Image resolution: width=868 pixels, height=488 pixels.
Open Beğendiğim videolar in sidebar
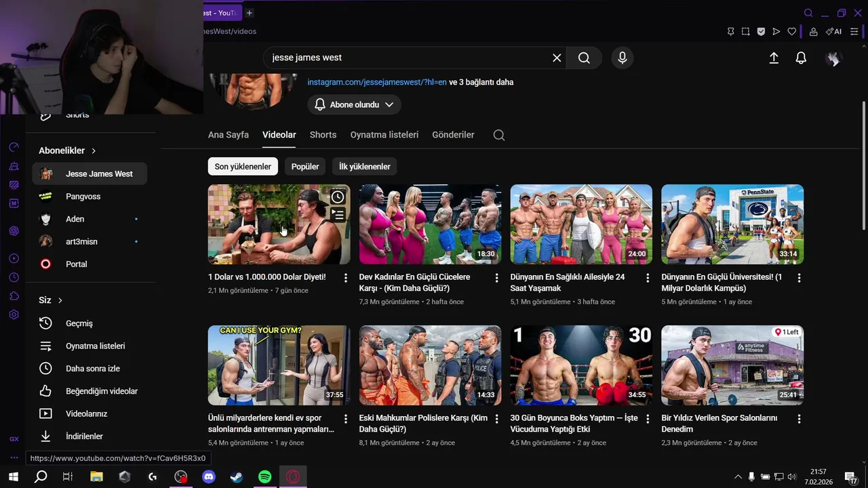(90, 391)
